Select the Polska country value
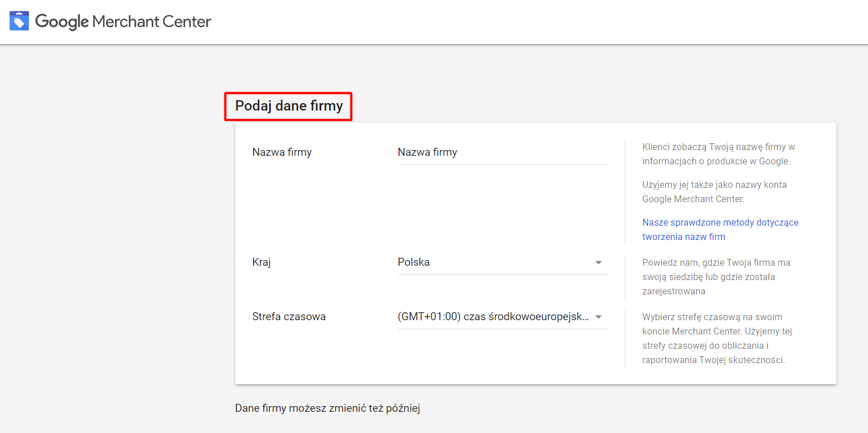Viewport: 868px width, 433px height. (414, 262)
